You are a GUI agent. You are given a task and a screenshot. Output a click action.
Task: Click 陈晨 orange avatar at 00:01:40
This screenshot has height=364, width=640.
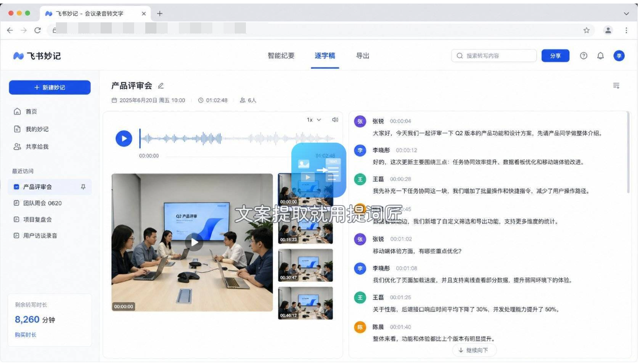[360, 328]
